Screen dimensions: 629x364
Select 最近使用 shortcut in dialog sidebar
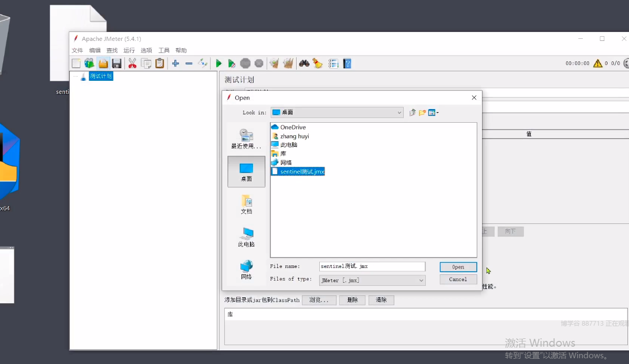coord(246,138)
